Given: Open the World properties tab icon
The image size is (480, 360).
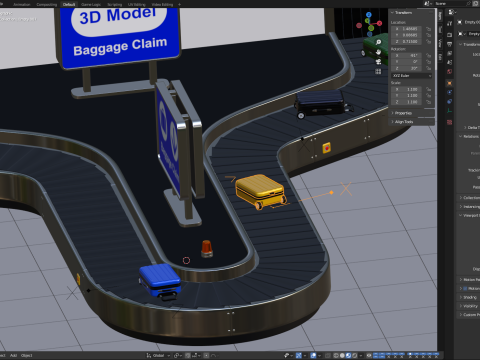Looking at the screenshot, I should pos(450,72).
